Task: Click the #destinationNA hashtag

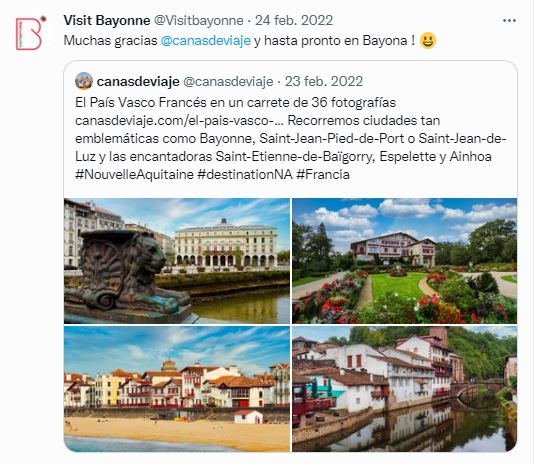Action: [245, 175]
